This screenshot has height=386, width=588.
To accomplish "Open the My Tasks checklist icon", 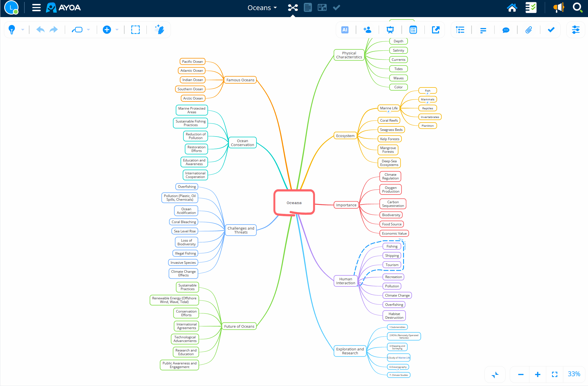I will pyautogui.click(x=531, y=8).
